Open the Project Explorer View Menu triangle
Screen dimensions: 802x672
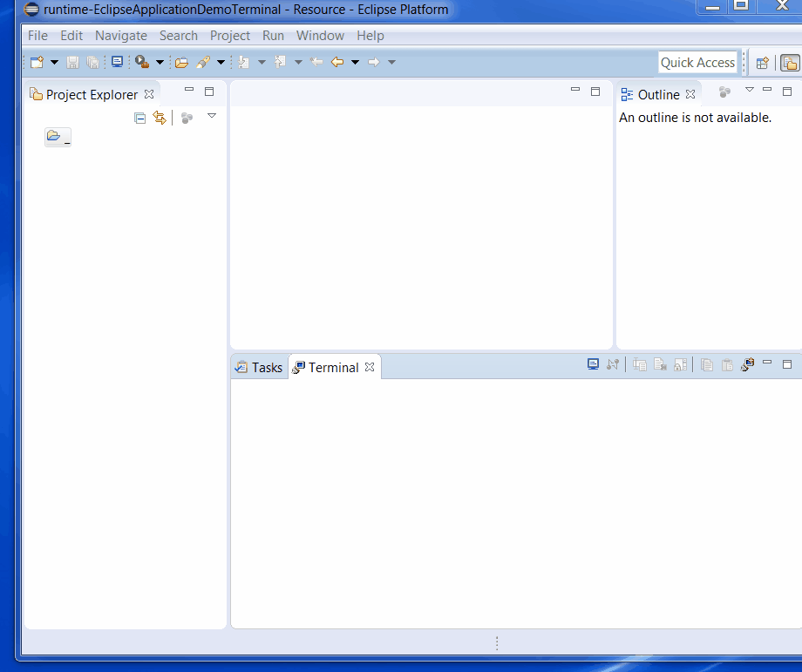pyautogui.click(x=212, y=116)
